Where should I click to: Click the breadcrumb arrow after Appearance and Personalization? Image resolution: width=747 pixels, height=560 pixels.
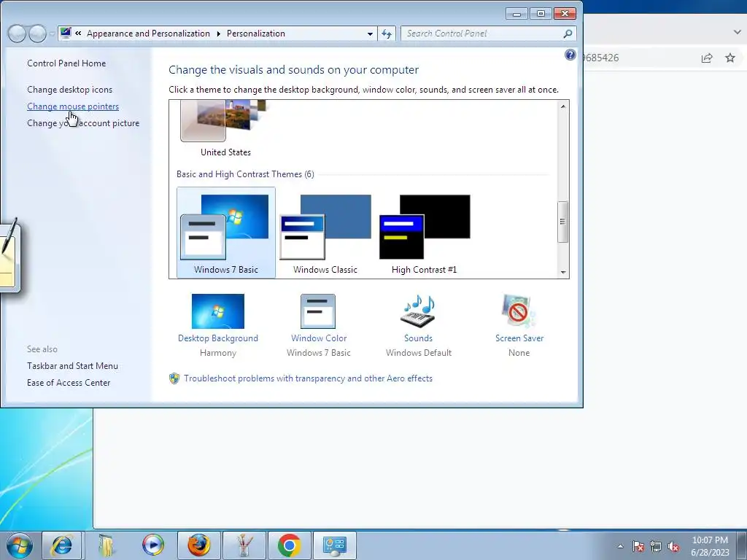218,34
